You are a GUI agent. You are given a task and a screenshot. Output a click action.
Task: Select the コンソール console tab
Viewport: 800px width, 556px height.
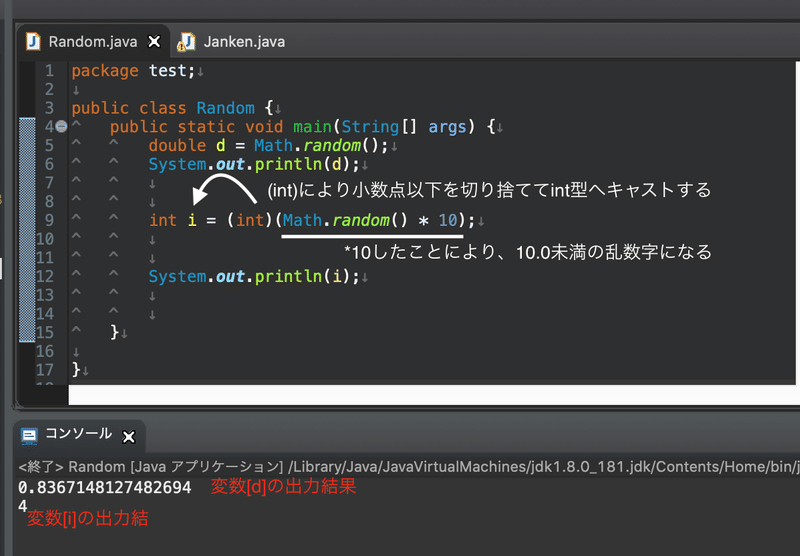click(x=79, y=434)
